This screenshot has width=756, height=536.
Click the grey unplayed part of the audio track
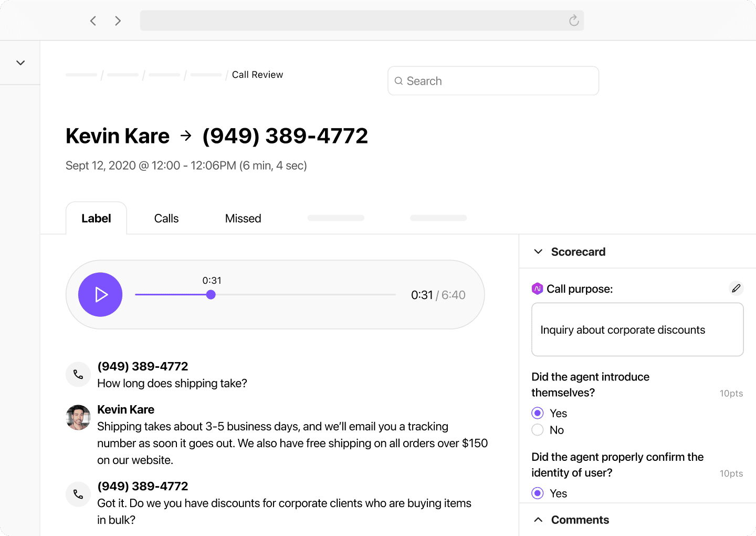click(x=306, y=295)
